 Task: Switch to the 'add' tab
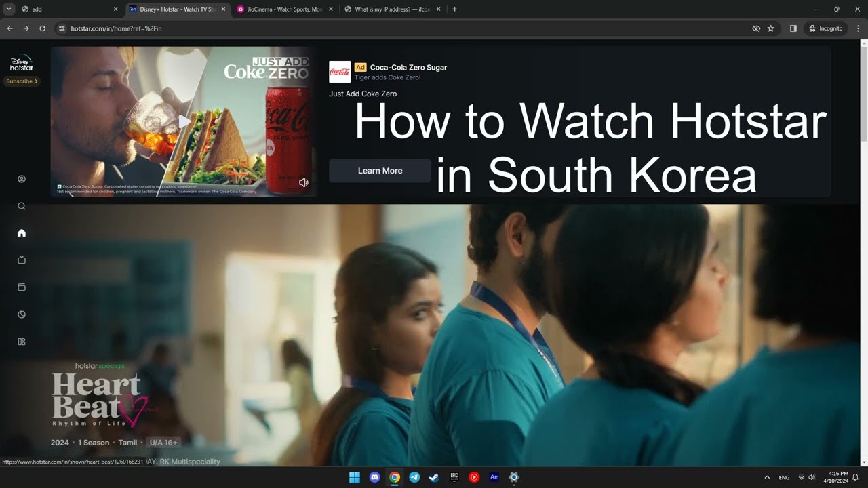click(68, 9)
